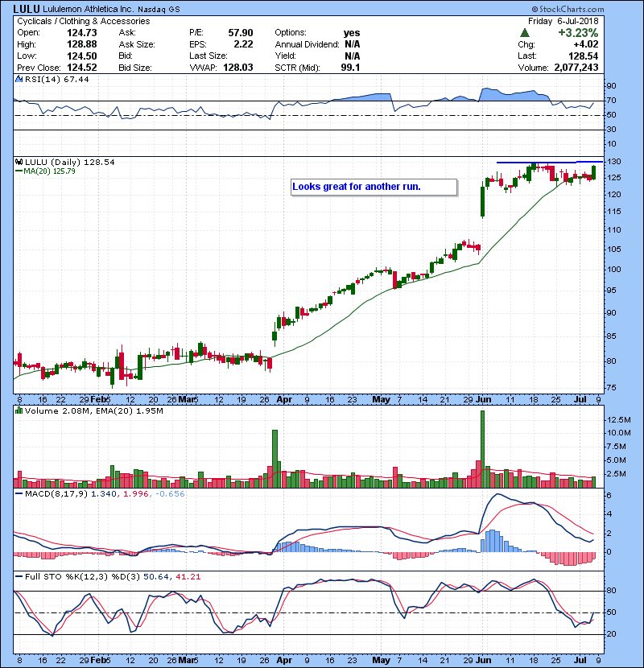This screenshot has width=644, height=668.
Task: Click the date Friday 6-Jul-2018
Action: click(563, 21)
